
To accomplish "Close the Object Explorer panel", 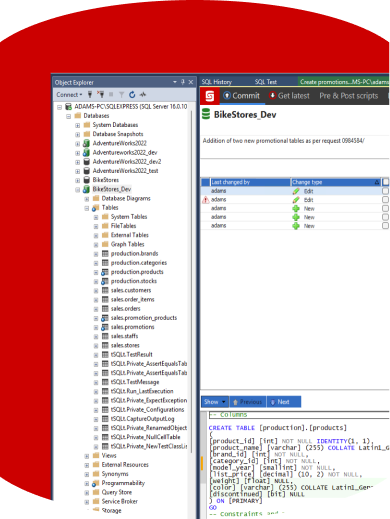I will pos(191,82).
